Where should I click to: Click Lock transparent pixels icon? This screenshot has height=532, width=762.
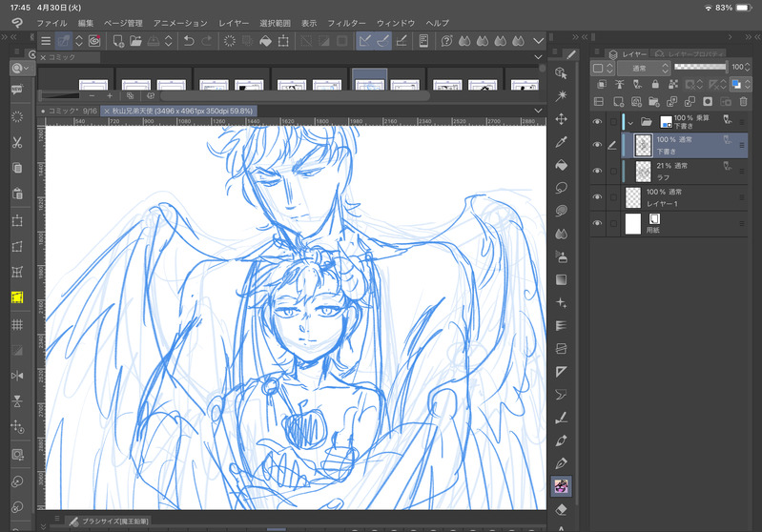click(673, 84)
